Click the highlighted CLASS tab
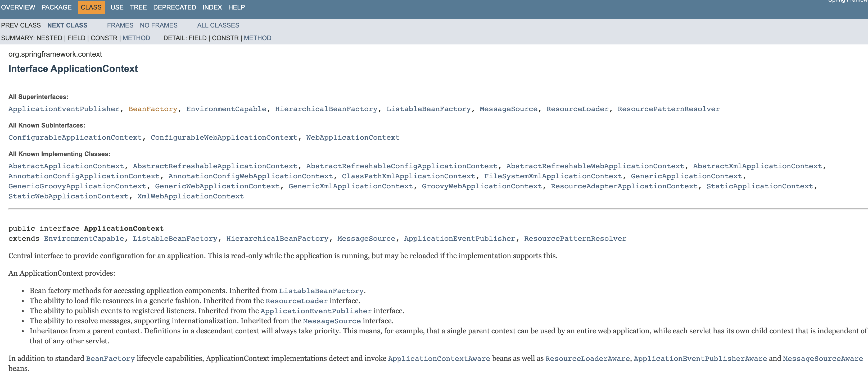The height and width of the screenshot is (373, 868). pos(91,7)
